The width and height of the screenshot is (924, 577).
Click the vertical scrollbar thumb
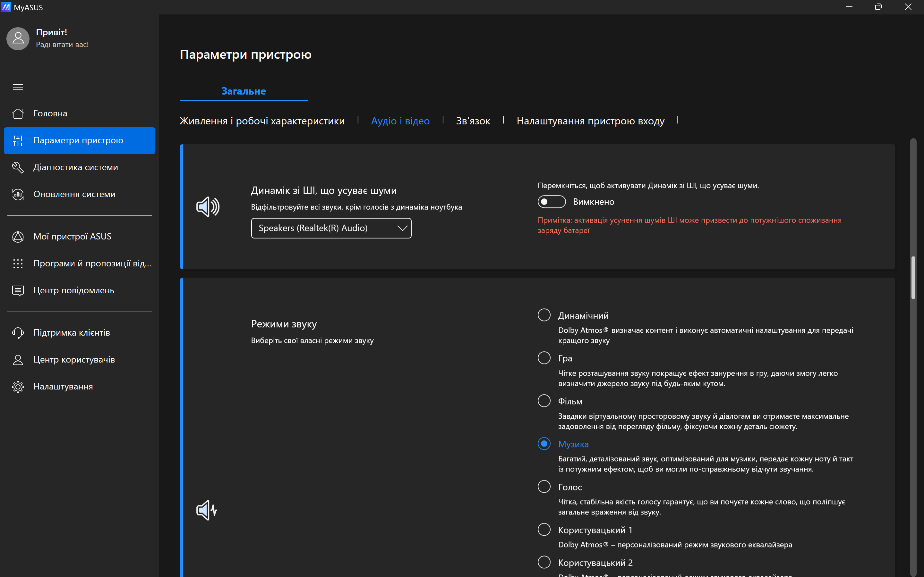[x=913, y=277]
